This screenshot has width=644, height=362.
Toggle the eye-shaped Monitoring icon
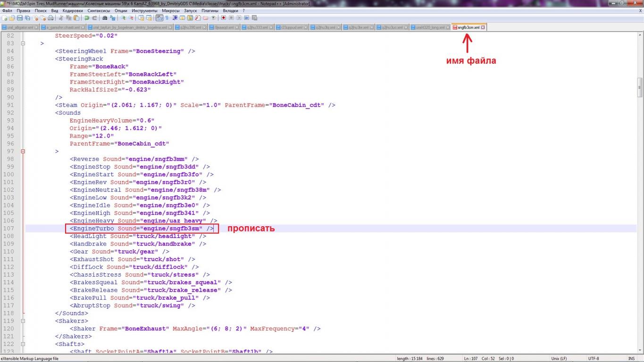(213, 18)
